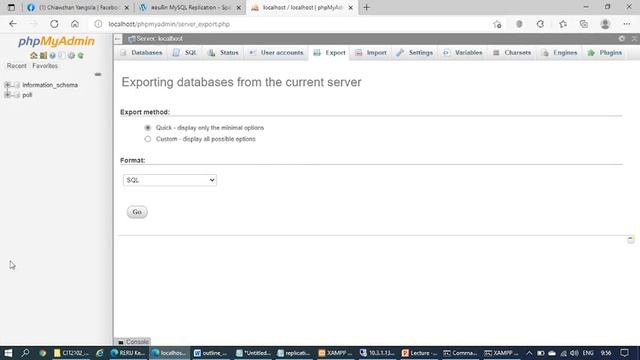
Task: Add this page to favorites star icon
Action: point(497,24)
